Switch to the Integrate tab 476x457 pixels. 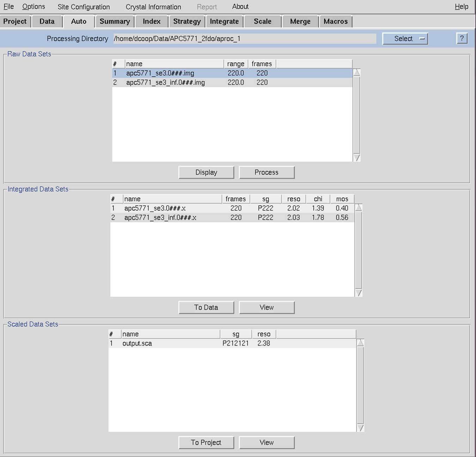click(x=224, y=22)
